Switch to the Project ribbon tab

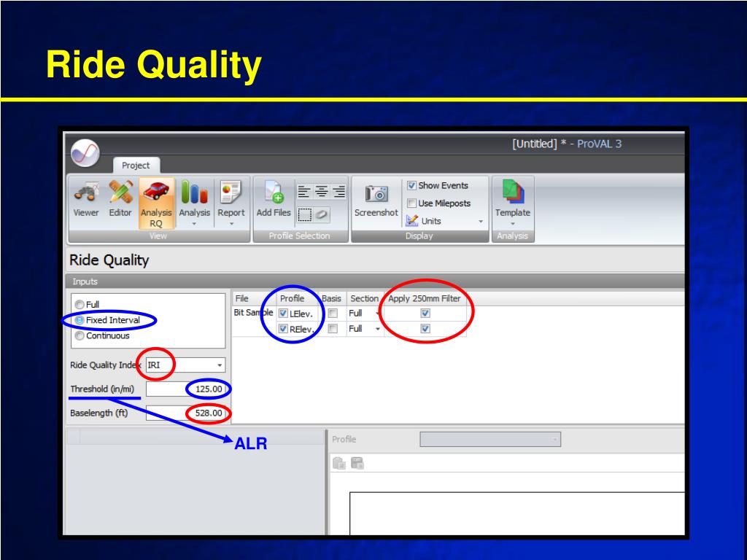point(136,166)
